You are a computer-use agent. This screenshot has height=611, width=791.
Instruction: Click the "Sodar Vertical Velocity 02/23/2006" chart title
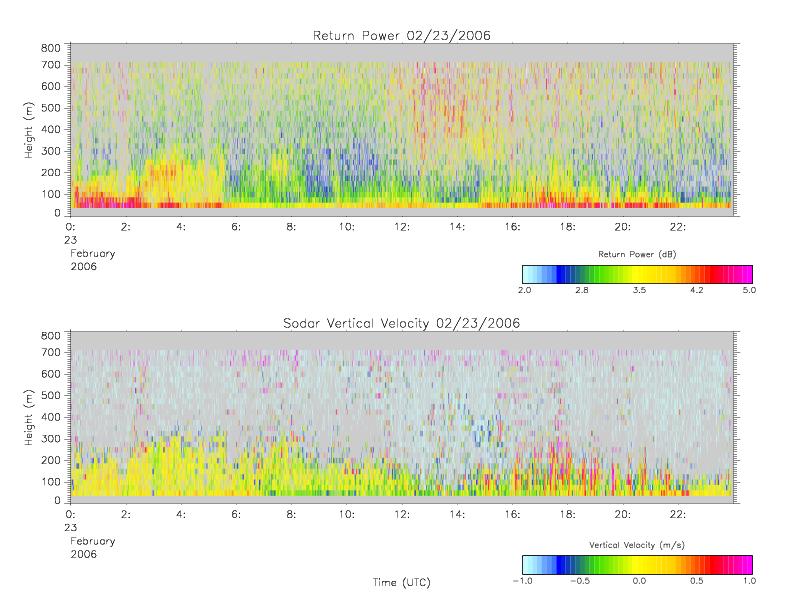point(401,323)
